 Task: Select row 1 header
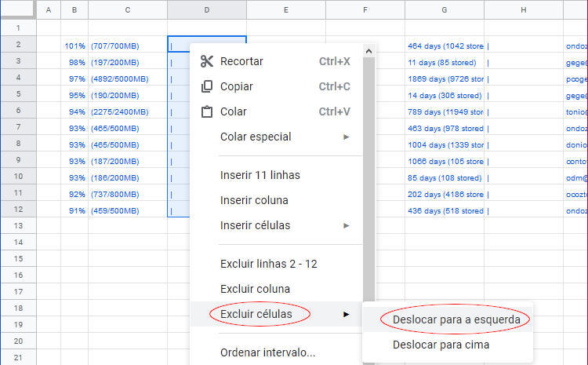(18, 27)
